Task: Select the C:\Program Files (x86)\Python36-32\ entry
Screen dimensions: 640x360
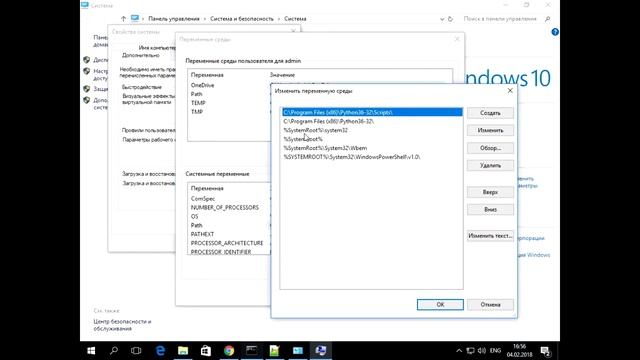Action: (x=372, y=121)
